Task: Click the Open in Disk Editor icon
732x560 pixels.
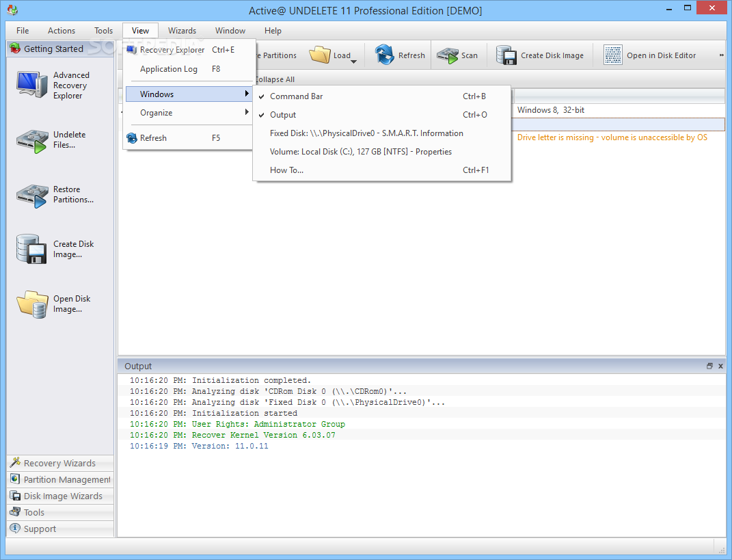Action: point(613,55)
